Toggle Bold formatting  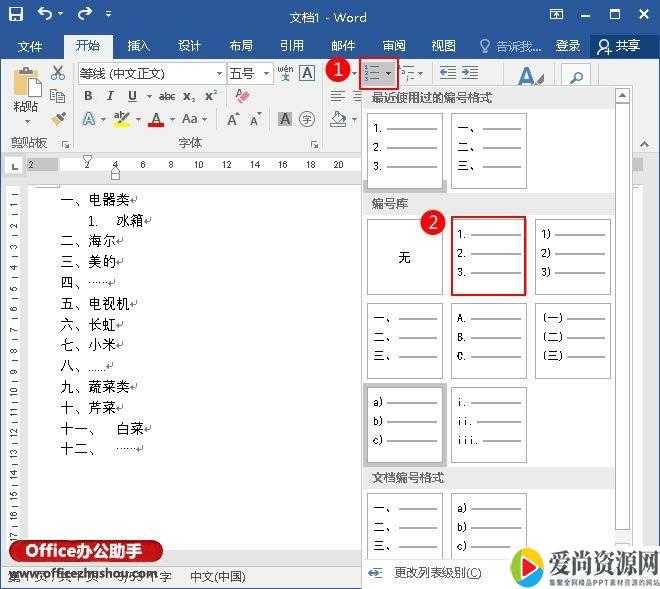pos(88,96)
